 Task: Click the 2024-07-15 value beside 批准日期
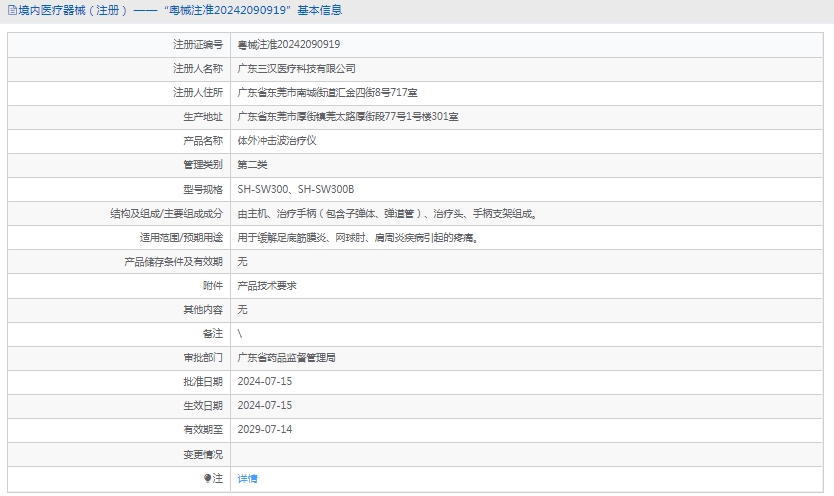pos(265,381)
